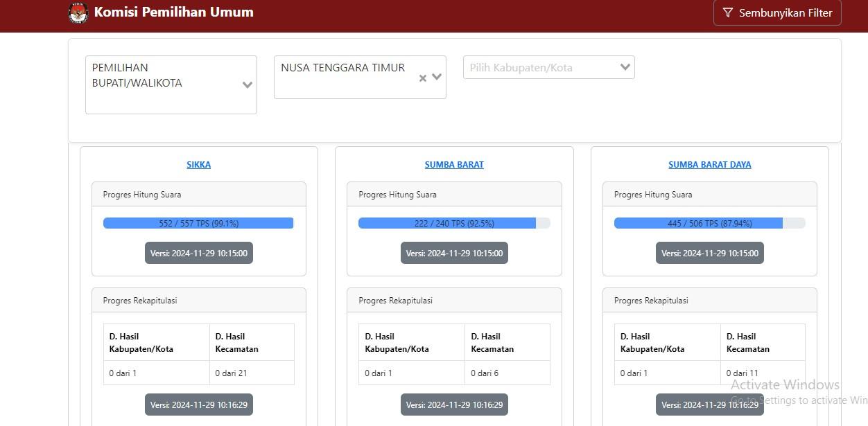
Task: Open the SIKKA results link
Action: pos(198,164)
